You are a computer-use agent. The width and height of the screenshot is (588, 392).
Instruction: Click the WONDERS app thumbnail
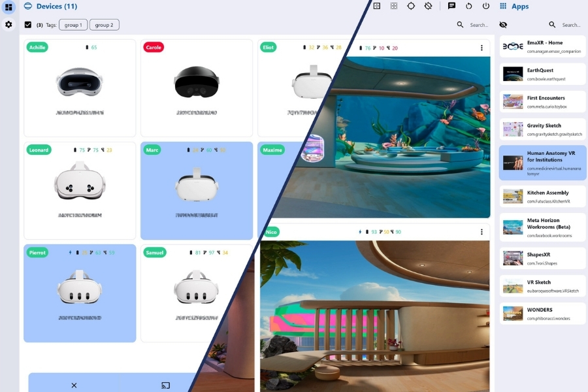coord(513,314)
